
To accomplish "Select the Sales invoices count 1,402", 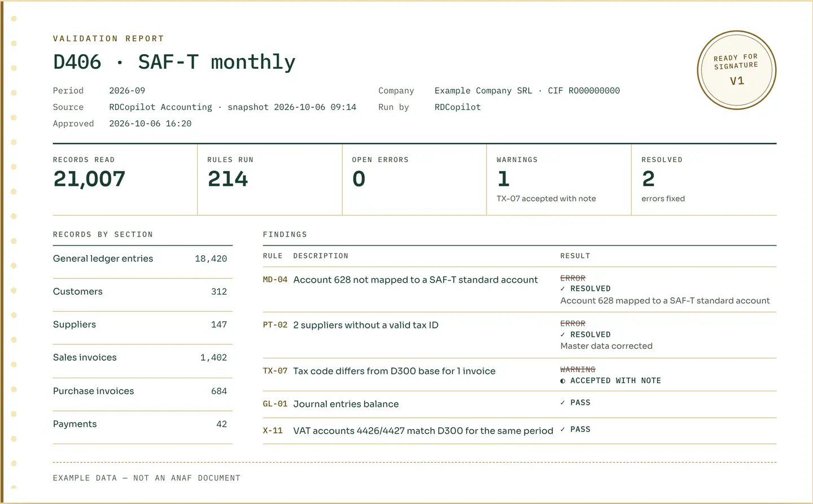I will tap(213, 357).
